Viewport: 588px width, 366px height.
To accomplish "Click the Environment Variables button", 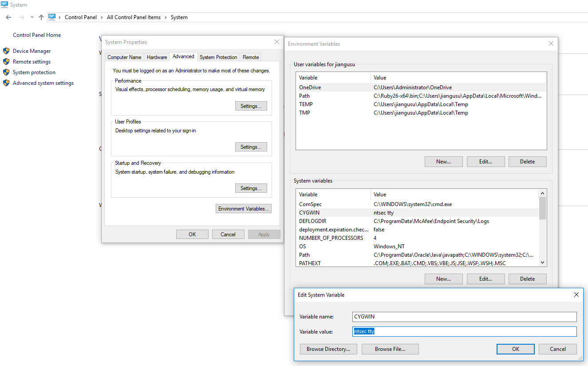I will click(243, 208).
